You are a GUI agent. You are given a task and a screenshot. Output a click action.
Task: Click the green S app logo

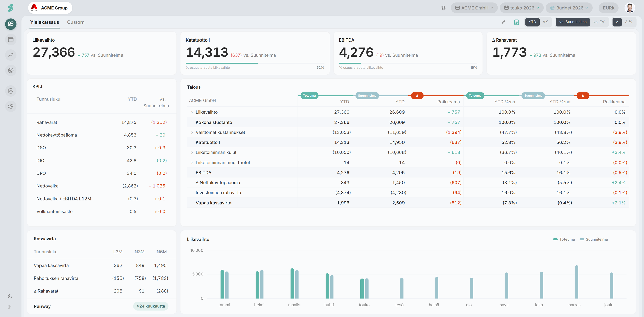[x=11, y=8]
